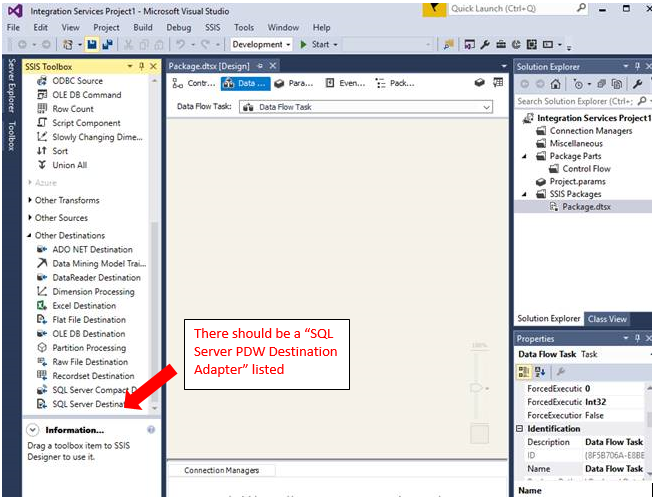Collapse the Information pane chevron
The image size is (658, 502).
click(x=33, y=430)
